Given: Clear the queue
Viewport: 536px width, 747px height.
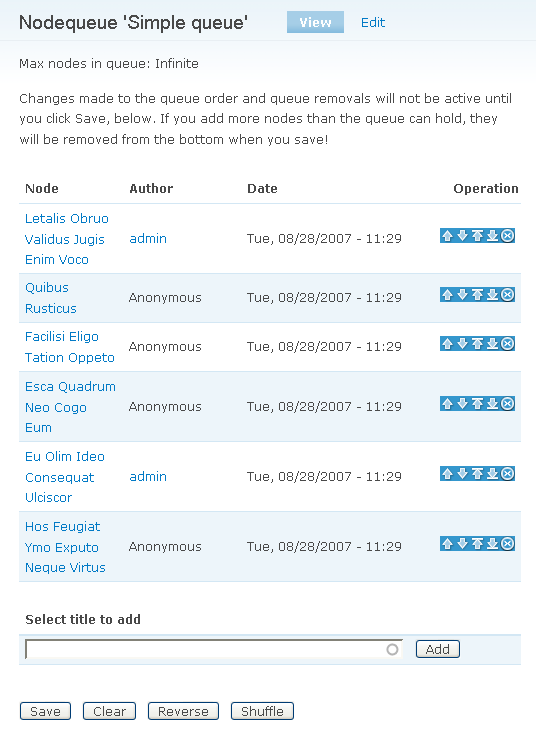Looking at the screenshot, I should (110, 711).
